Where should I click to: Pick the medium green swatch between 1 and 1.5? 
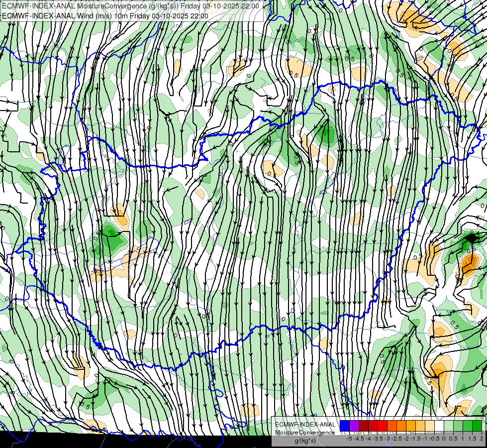pos(468,426)
